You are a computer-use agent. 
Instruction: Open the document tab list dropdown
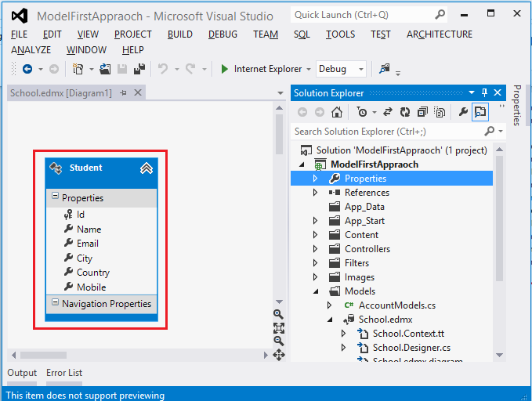tap(280, 93)
